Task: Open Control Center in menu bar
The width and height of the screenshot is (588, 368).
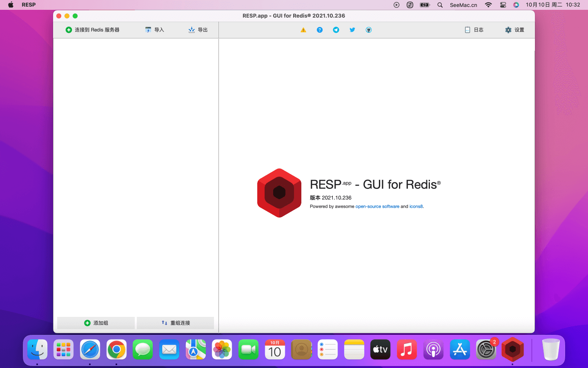Action: tap(503, 5)
